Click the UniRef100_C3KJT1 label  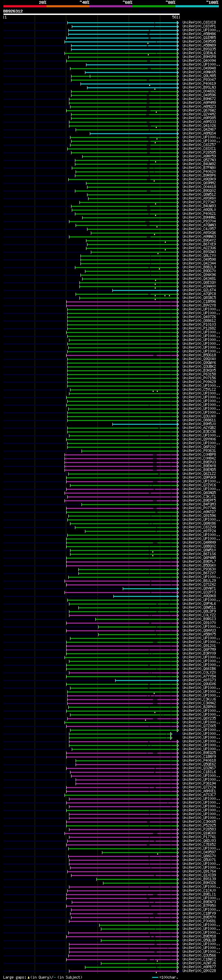(199, 496)
